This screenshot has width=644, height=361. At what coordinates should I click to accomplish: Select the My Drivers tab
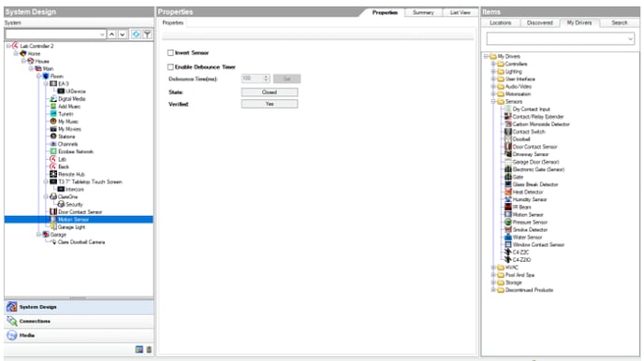pos(579,23)
